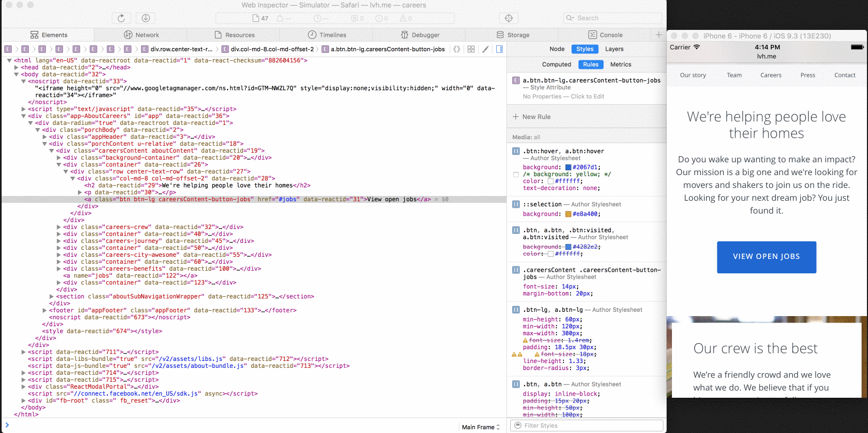The height and width of the screenshot is (433, 868).
Task: Tap the Contact link in the simulator
Action: click(x=844, y=75)
